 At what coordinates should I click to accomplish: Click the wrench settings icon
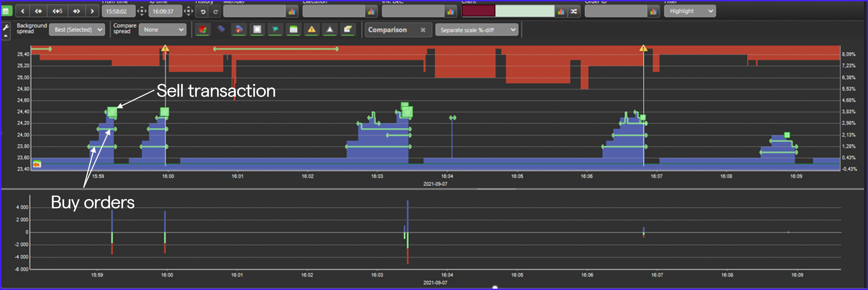(6, 28)
